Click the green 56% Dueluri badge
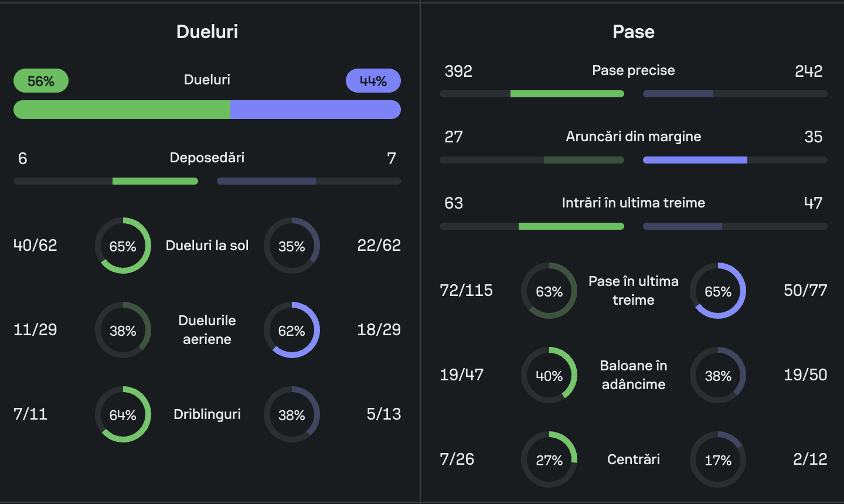844x504 pixels. pyautogui.click(x=41, y=81)
